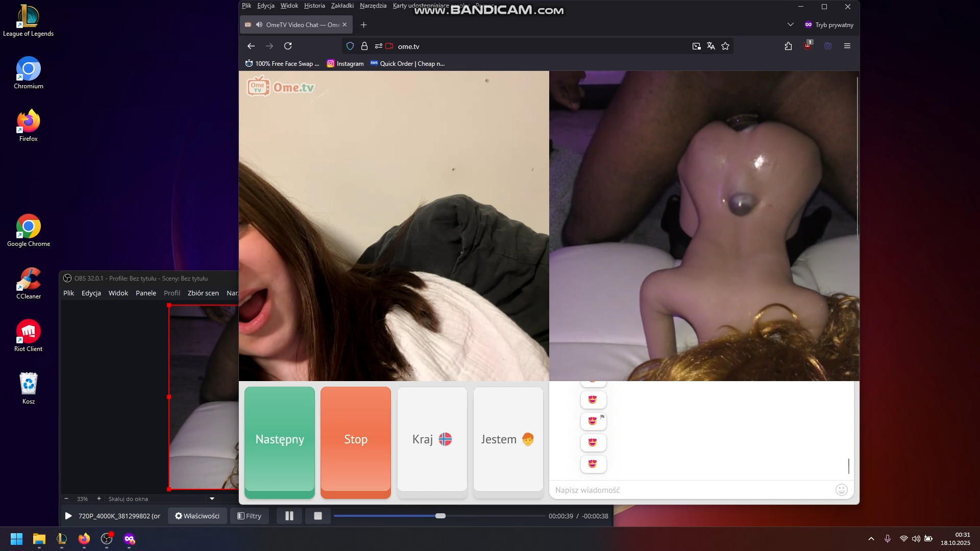Image resolution: width=980 pixels, height=551 pixels.
Task: Focus the Napisz wiadomość message field
Action: [689, 490]
